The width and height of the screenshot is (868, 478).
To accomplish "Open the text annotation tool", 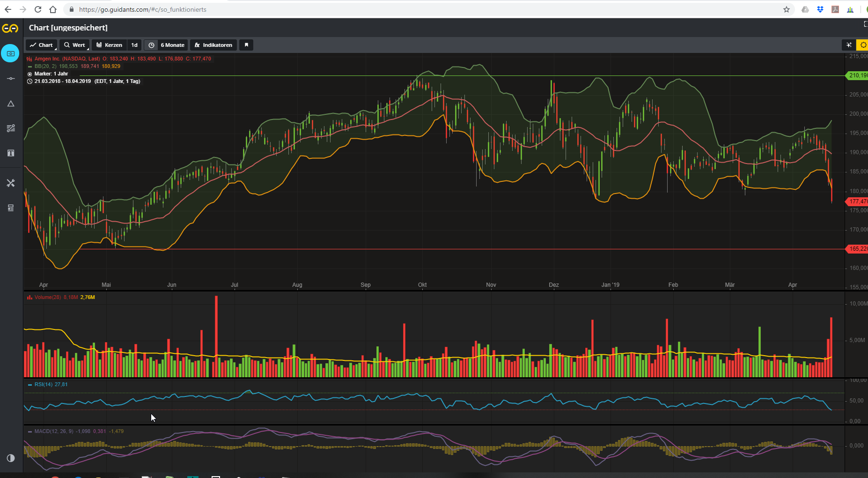I will (11, 153).
